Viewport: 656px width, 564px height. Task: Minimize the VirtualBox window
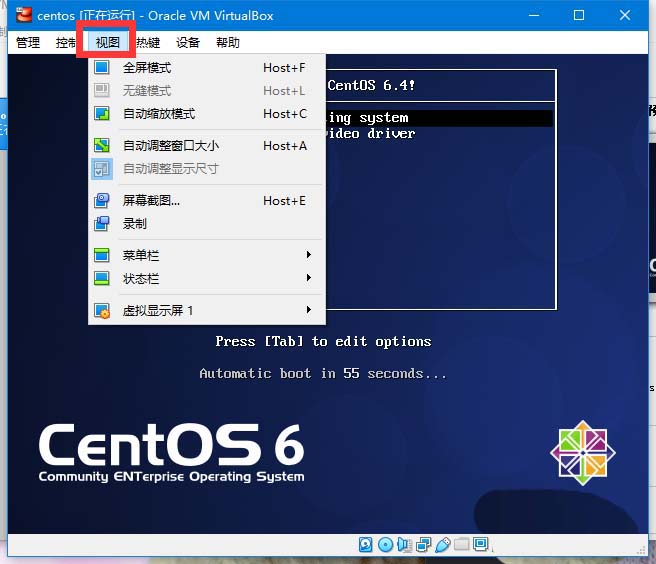[534, 15]
